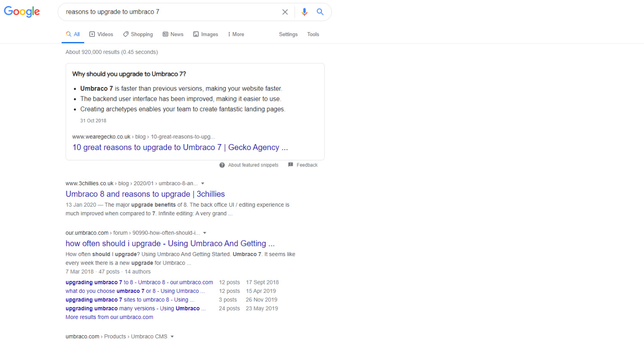Click More results from our.umbraco.com
Image resolution: width=644 pixels, height=343 pixels.
(x=109, y=317)
